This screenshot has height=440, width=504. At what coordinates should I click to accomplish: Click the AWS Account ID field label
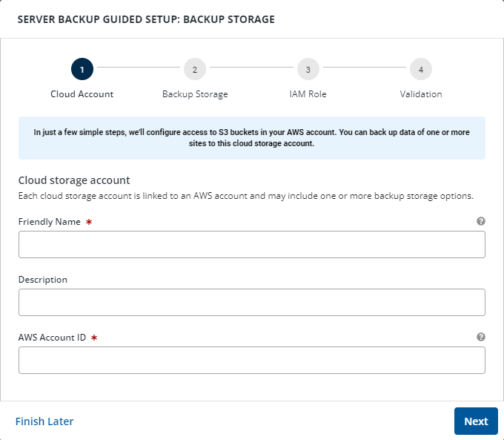coord(52,338)
